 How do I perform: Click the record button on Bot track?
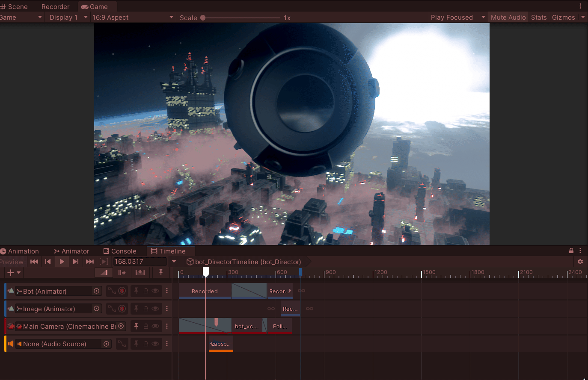tap(122, 291)
